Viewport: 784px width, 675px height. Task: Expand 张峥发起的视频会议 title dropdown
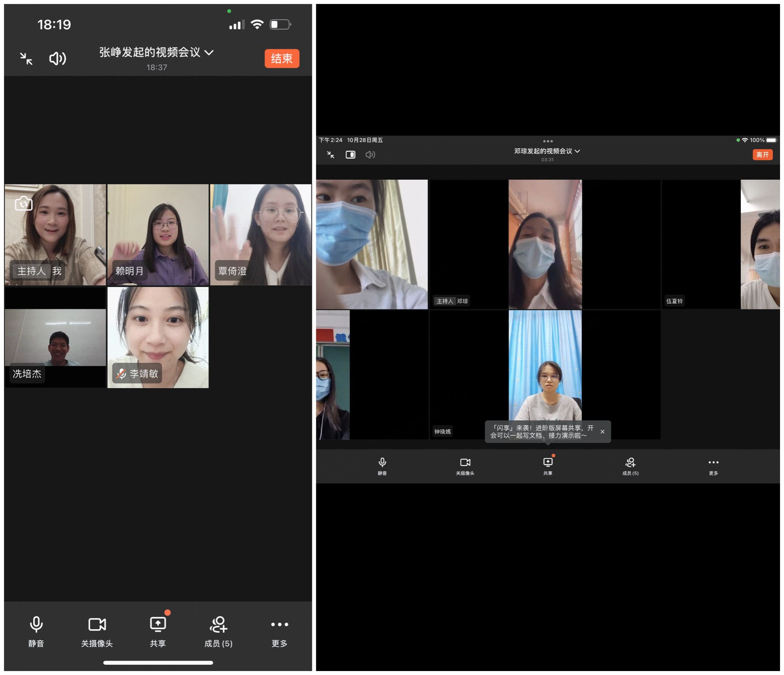(157, 52)
